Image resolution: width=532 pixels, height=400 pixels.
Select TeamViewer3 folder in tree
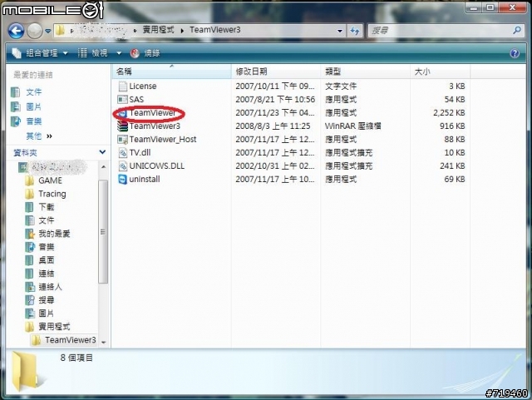click(64, 340)
